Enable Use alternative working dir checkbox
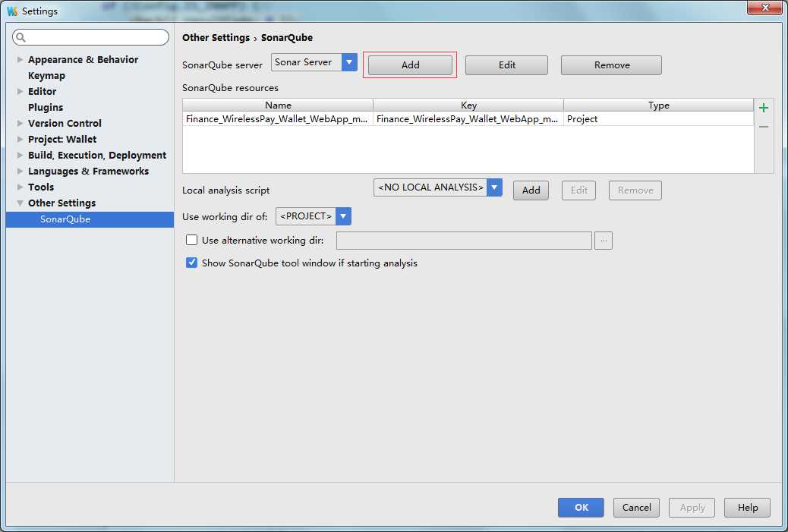Image resolution: width=788 pixels, height=532 pixels. (191, 240)
